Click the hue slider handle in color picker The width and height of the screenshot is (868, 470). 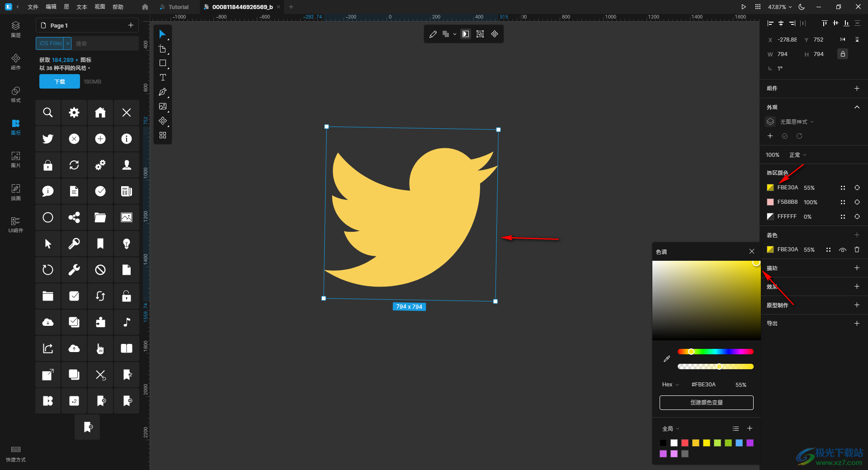tap(691, 352)
